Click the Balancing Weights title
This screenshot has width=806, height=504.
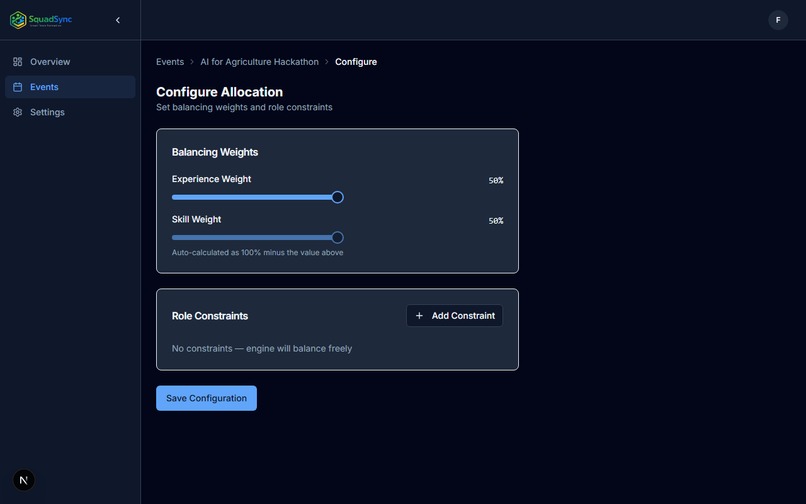215,152
